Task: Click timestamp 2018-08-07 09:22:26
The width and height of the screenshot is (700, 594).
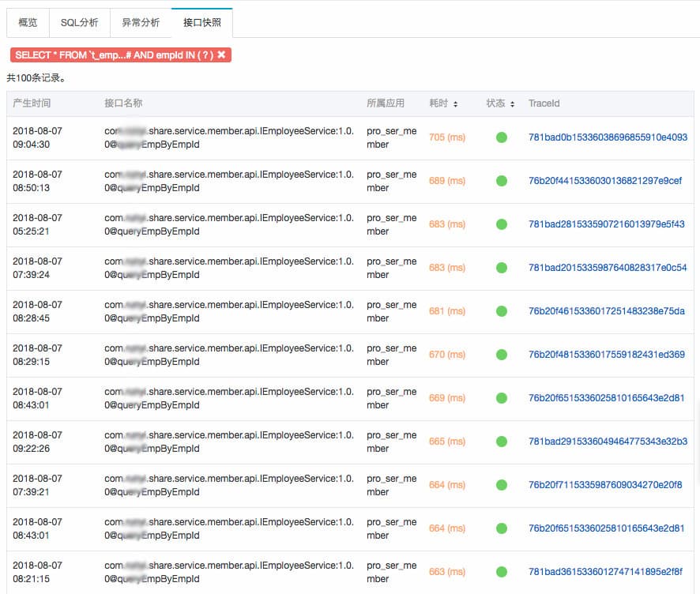Action: pyautogui.click(x=37, y=442)
